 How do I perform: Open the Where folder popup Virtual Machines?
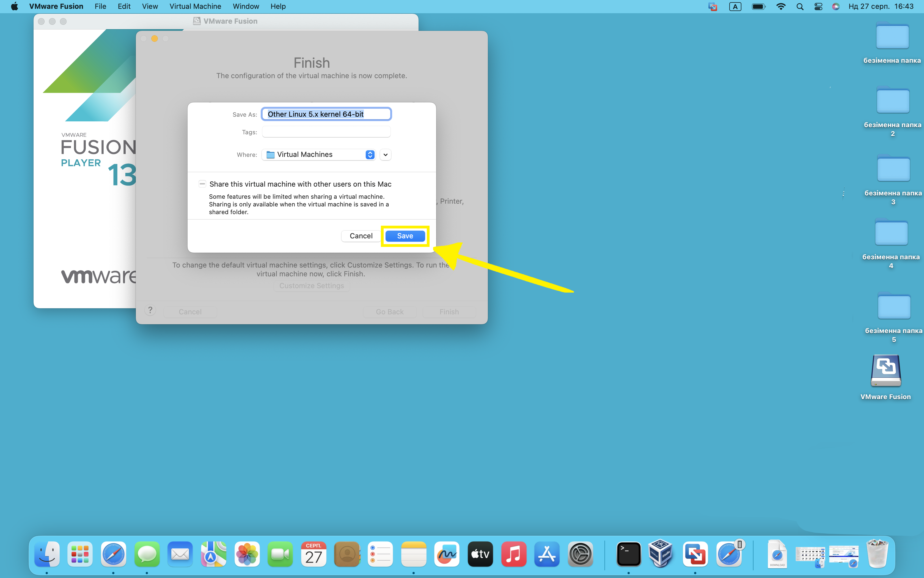tap(319, 154)
